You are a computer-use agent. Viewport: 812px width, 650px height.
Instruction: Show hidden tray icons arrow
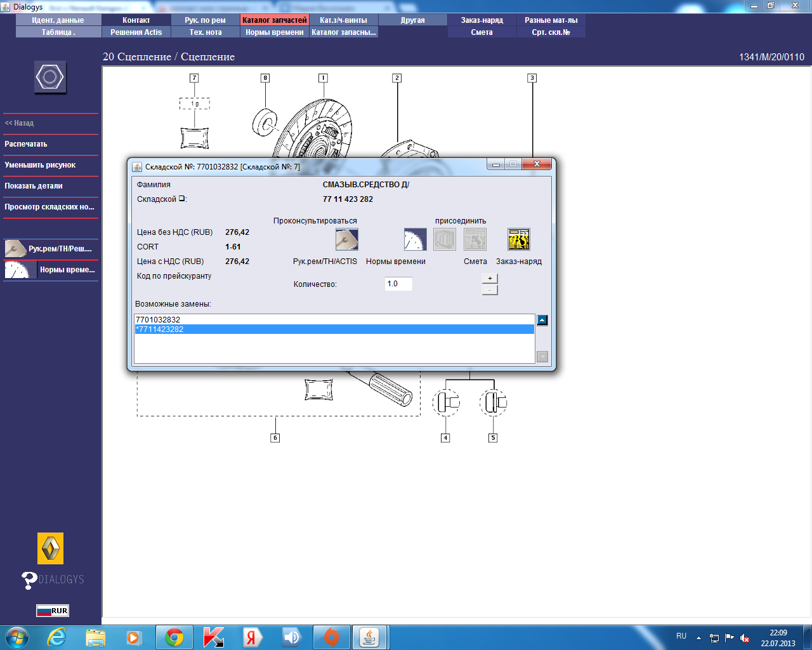pos(698,638)
